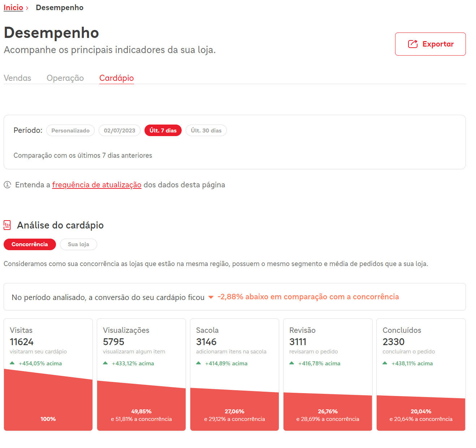476x448 pixels.
Task: Select the Revisão funnel card
Action: tap(328, 375)
